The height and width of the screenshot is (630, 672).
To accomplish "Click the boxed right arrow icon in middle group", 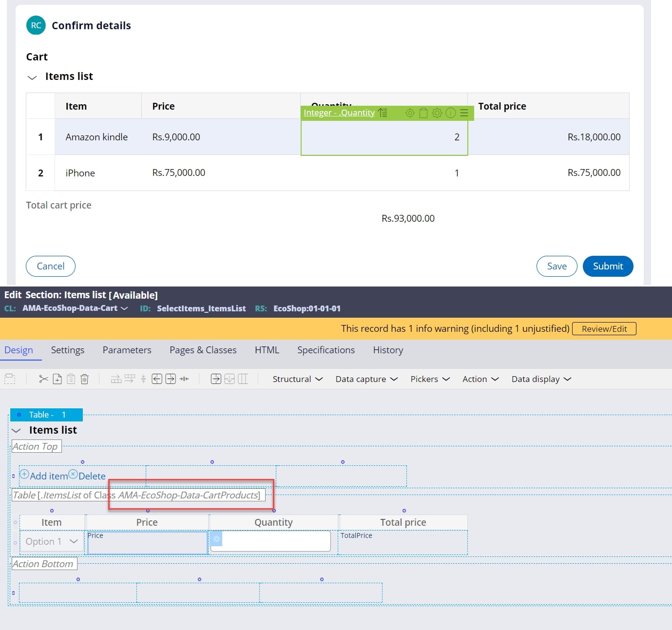I will (171, 379).
